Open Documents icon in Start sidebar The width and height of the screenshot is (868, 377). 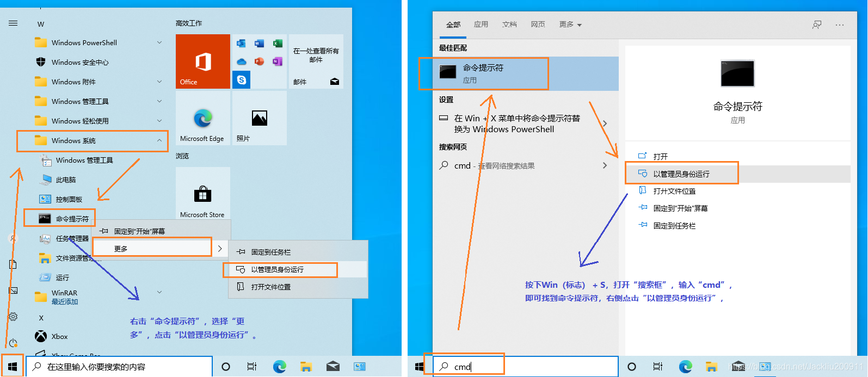pos(13,264)
